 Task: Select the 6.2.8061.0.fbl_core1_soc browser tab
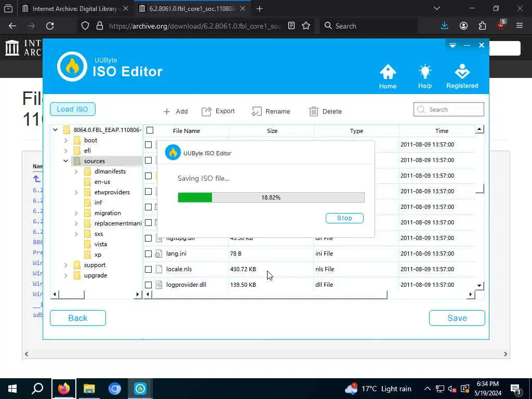[192, 9]
